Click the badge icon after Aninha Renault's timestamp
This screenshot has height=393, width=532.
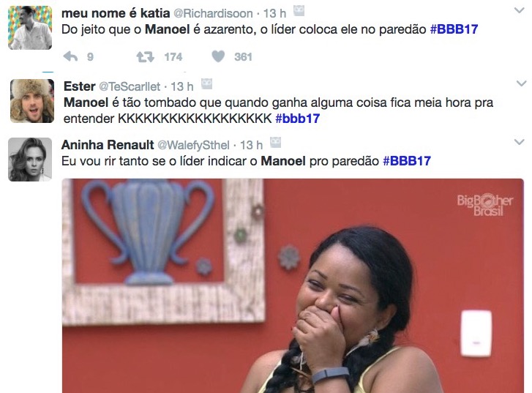275,143
